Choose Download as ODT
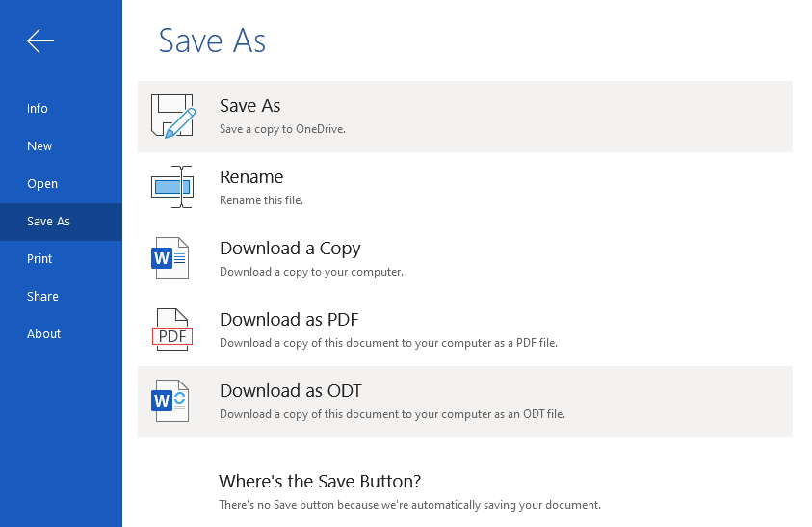 point(465,402)
